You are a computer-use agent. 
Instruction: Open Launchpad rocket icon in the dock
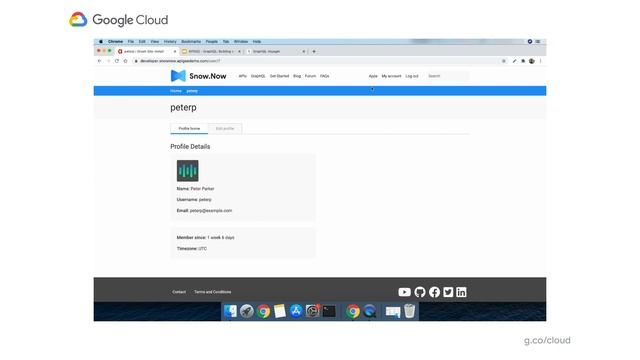[247, 311]
